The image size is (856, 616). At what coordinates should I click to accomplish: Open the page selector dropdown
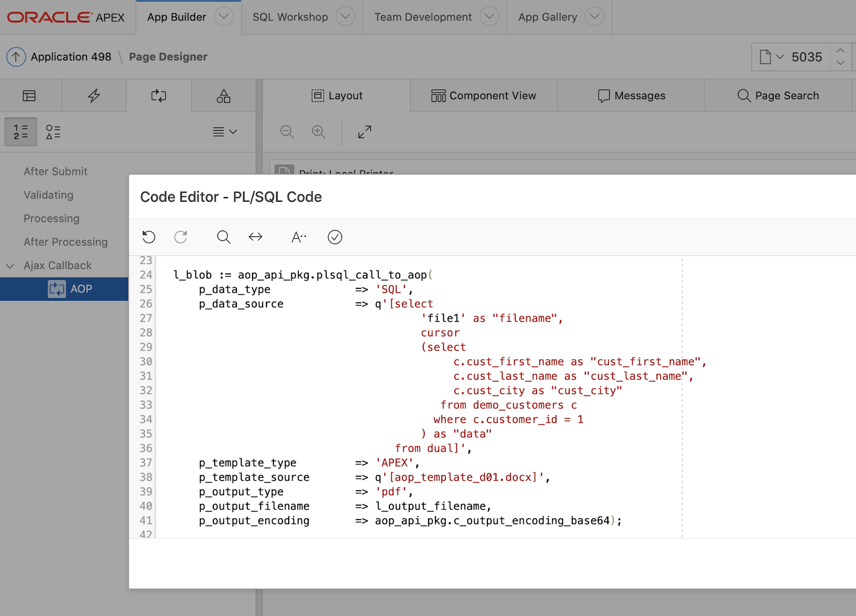tap(771, 57)
